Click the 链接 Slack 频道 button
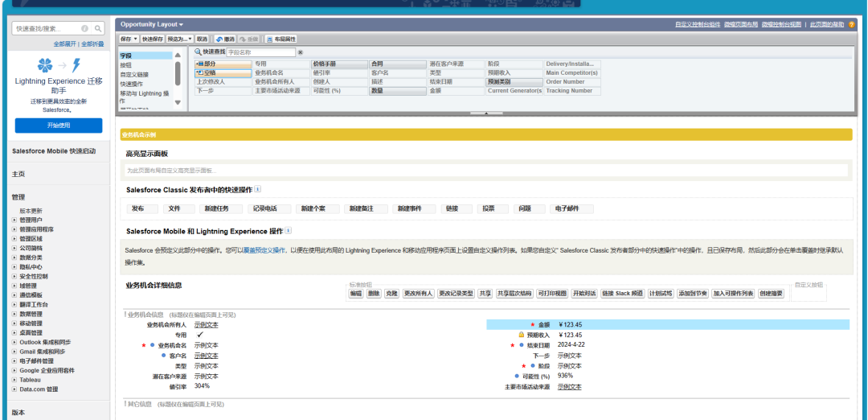868x420 pixels. click(x=623, y=294)
